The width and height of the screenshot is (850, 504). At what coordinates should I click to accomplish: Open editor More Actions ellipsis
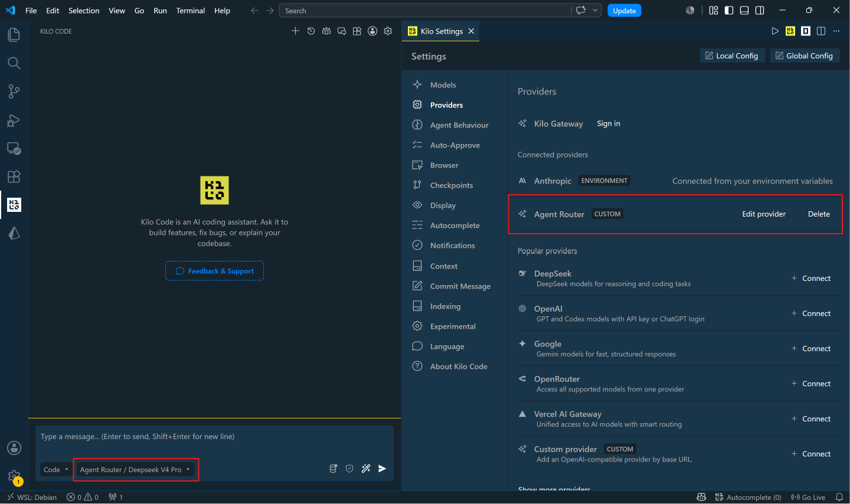tap(836, 31)
